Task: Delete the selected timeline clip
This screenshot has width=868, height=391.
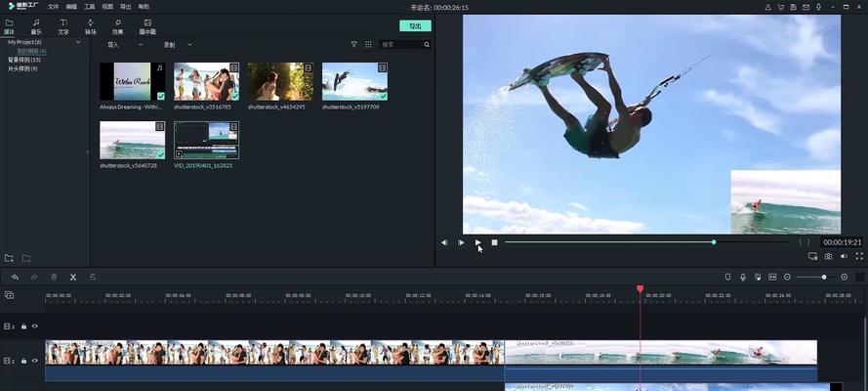Action: point(54,277)
